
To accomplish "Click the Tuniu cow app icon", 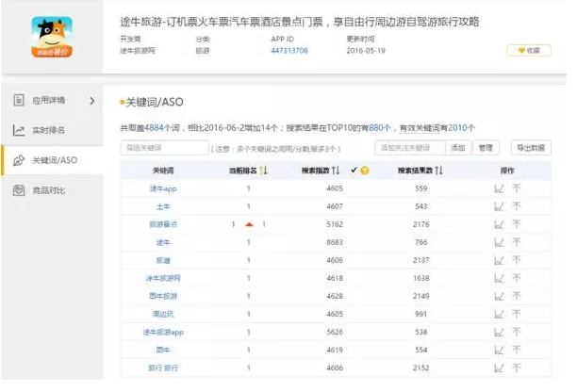I will [x=52, y=37].
